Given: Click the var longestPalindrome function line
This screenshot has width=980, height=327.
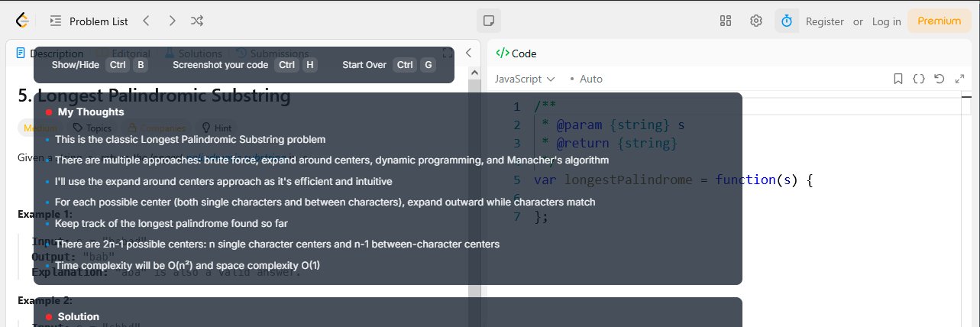Looking at the screenshot, I should coord(674,180).
